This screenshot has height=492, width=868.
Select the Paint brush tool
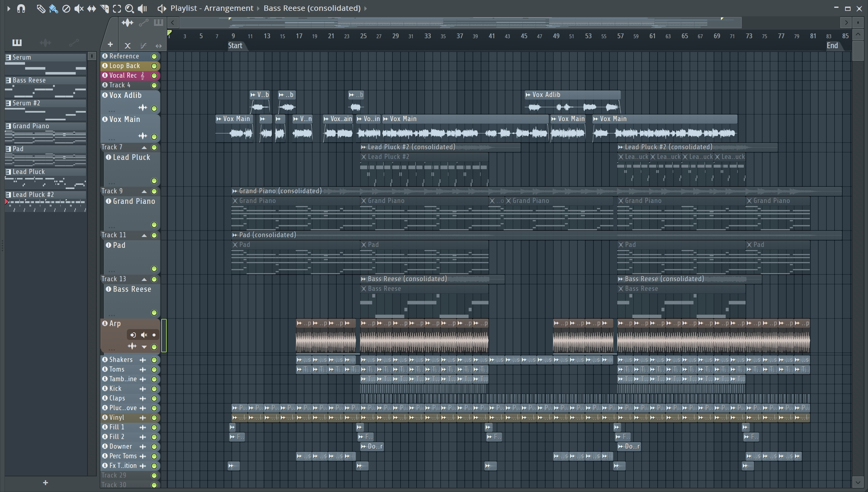pos(53,8)
